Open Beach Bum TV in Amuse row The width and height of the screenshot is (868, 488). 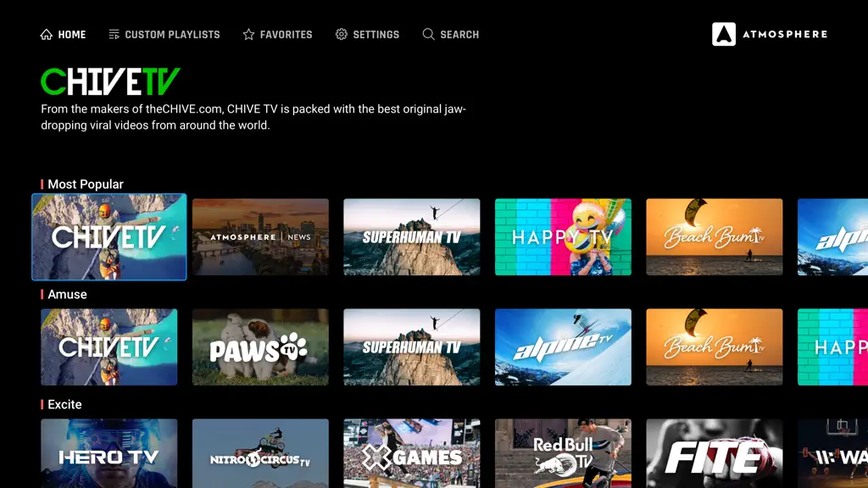point(714,347)
